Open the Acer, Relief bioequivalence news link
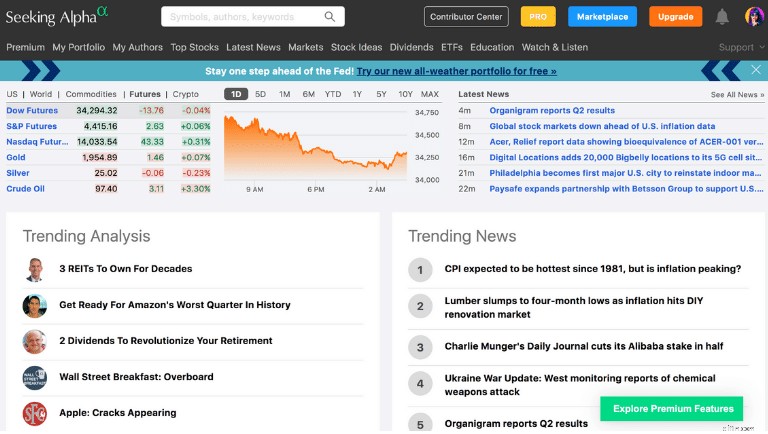 click(x=626, y=142)
